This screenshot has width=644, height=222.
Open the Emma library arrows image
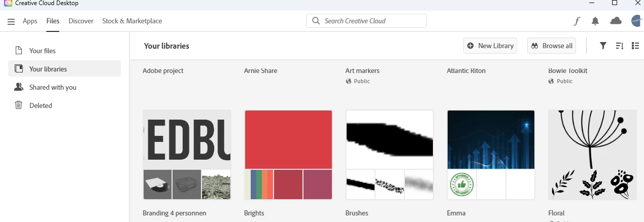coord(491,139)
